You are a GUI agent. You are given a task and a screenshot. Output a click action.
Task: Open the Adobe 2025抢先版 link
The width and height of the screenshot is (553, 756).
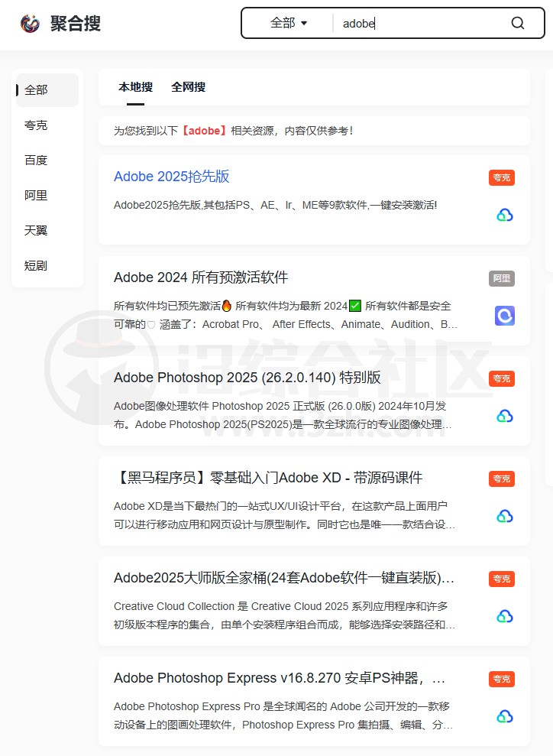click(x=172, y=177)
